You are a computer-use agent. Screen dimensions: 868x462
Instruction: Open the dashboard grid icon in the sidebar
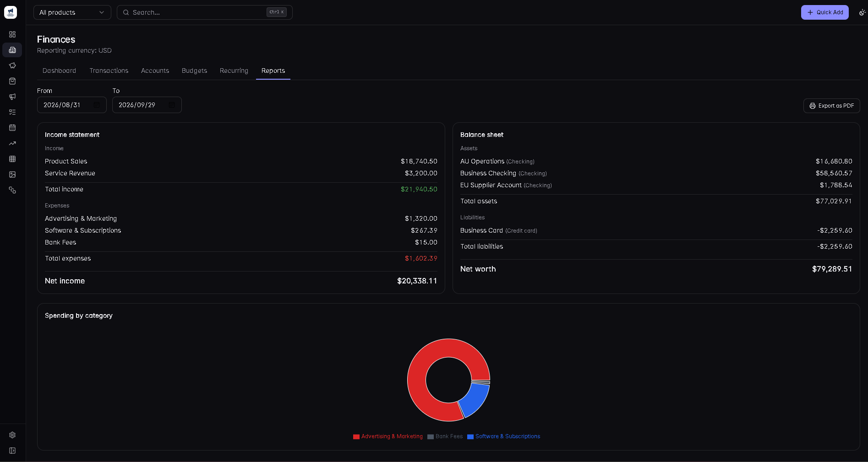pos(12,34)
